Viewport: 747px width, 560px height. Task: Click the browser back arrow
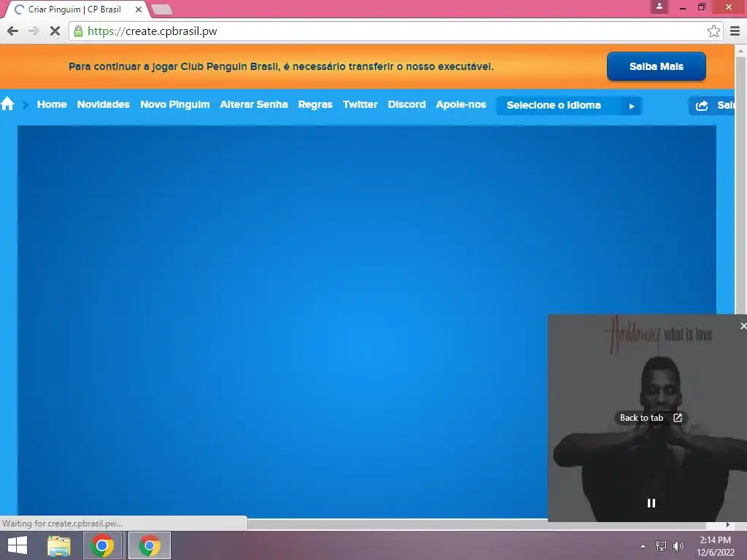pos(13,31)
